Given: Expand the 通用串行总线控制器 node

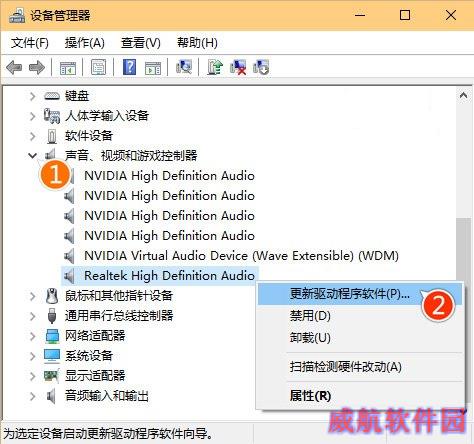Looking at the screenshot, I should [x=32, y=316].
